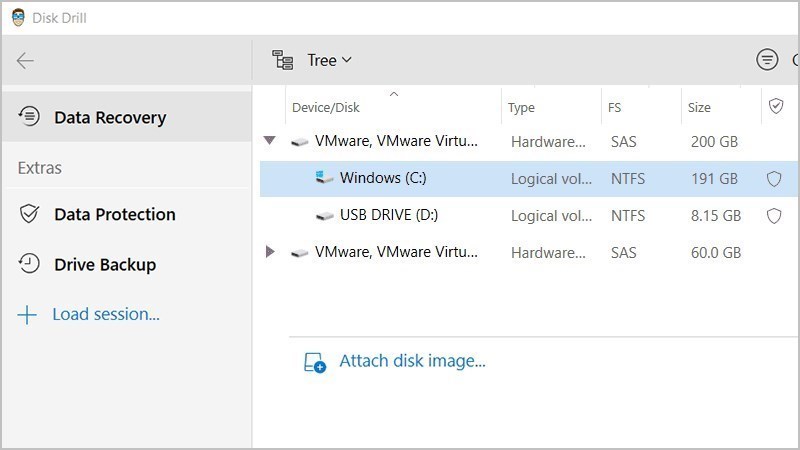800x450 pixels.
Task: Click the Load session link
Action: click(106, 314)
